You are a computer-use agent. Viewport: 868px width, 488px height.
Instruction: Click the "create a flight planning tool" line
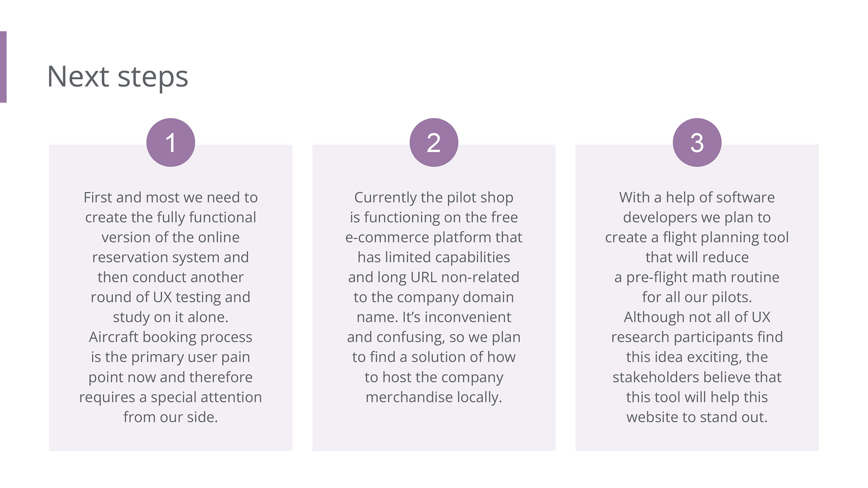697,237
